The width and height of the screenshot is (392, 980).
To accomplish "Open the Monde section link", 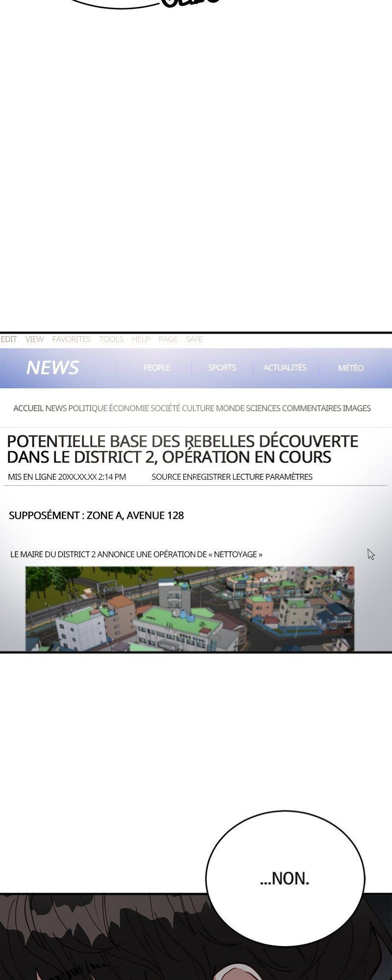I will coord(230,408).
